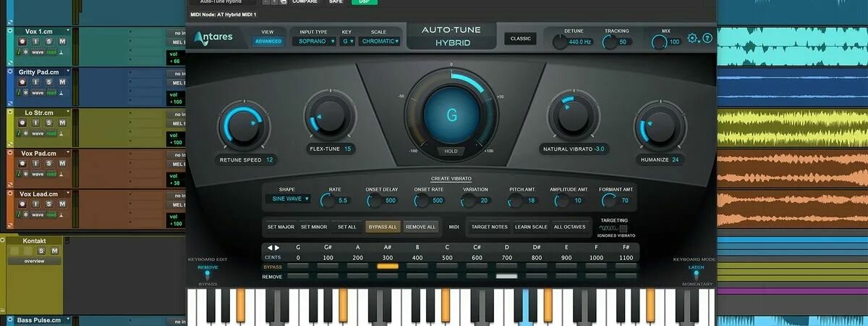
Task: Open the Scale Chromatic dropdown
Action: tap(379, 41)
